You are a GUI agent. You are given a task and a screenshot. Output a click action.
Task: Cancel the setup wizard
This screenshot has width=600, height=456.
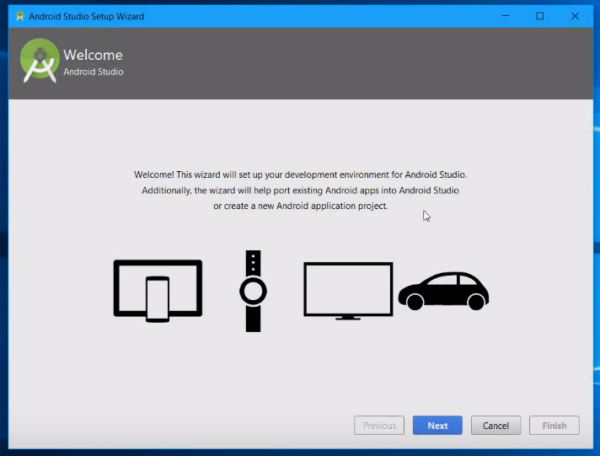(496, 425)
